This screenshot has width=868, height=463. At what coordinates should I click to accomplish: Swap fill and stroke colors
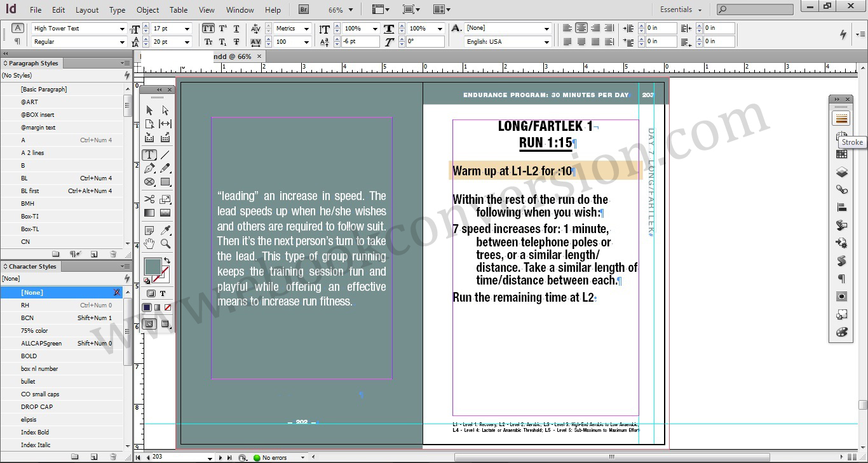click(167, 260)
